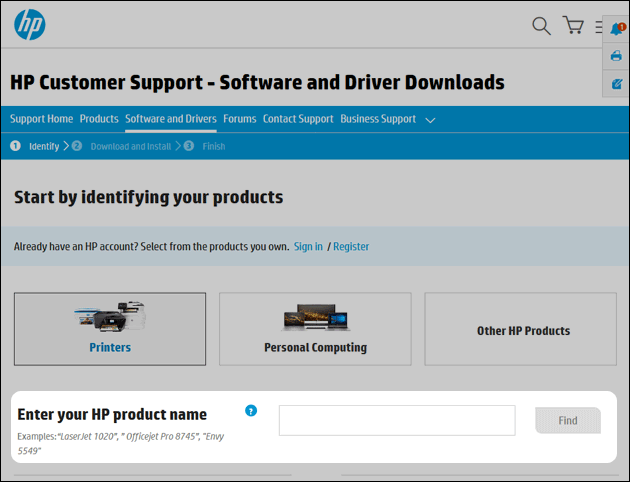
Task: Open the hamburger menu icon
Action: click(599, 27)
